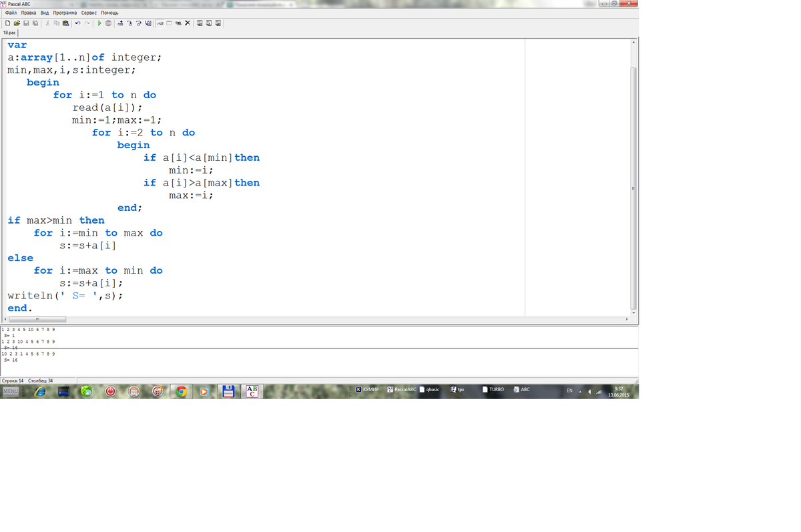
Task: Click the greyed-out Redo arrow icon
Action: [87, 23]
